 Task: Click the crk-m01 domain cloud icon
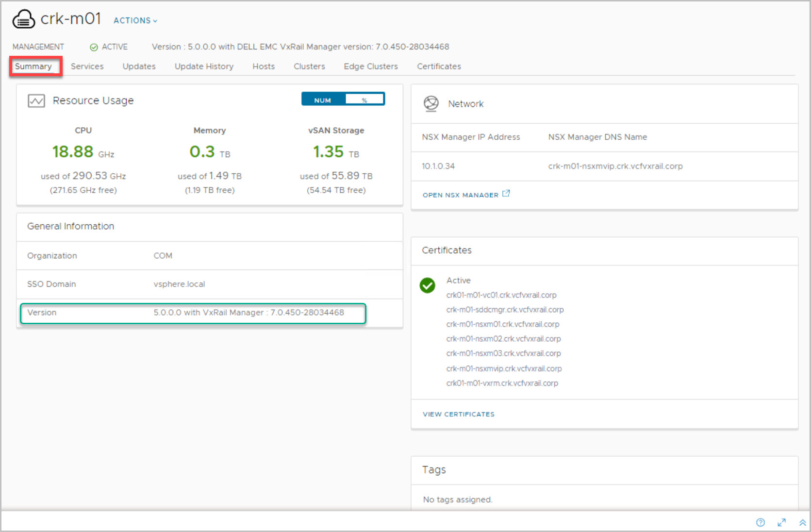(x=23, y=19)
